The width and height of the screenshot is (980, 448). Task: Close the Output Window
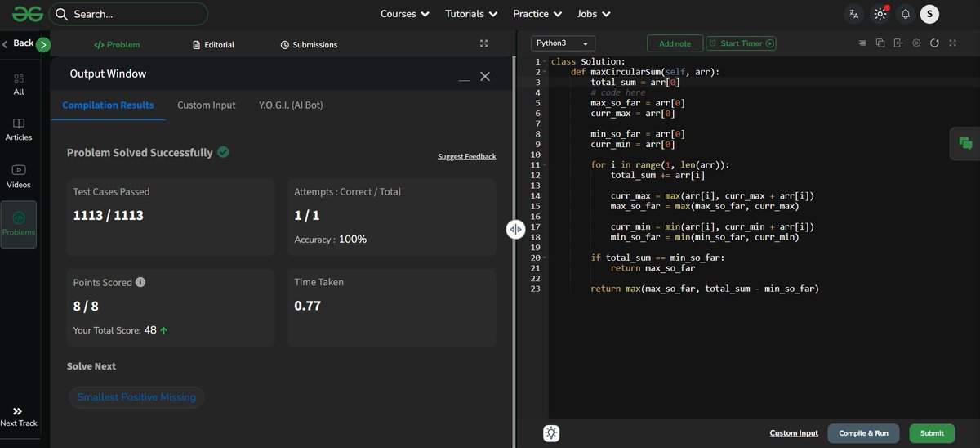tap(485, 76)
